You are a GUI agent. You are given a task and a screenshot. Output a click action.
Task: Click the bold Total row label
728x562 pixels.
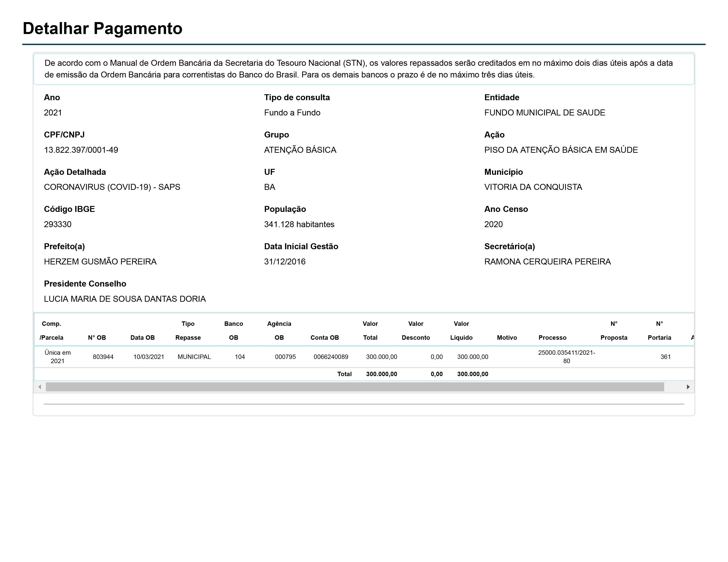[x=344, y=374]
